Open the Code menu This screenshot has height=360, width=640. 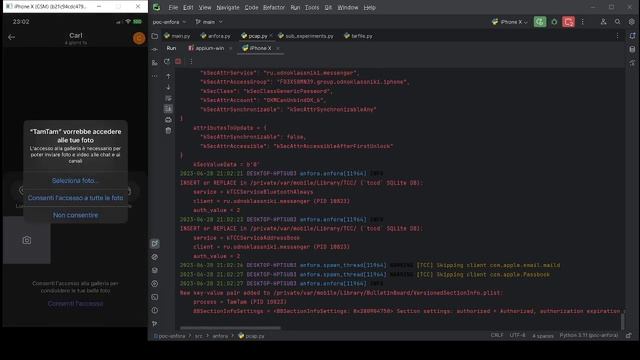coord(251,7)
